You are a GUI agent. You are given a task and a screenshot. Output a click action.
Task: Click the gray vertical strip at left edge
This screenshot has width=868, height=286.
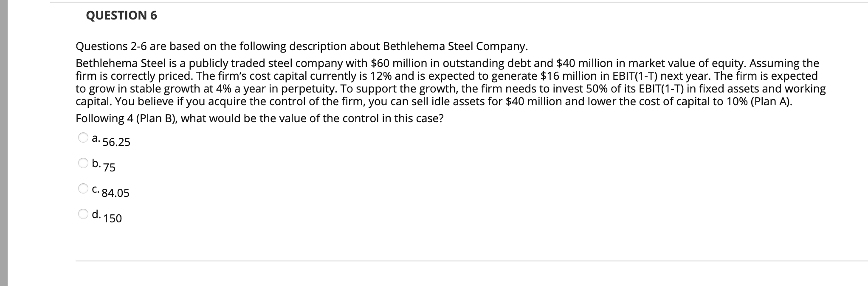tap(3, 143)
